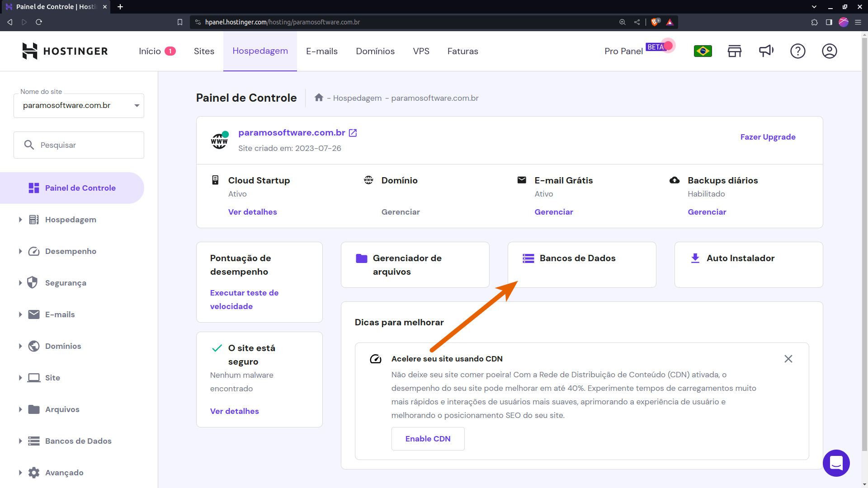Click Ver detalhes under O site está seguro

(234, 411)
